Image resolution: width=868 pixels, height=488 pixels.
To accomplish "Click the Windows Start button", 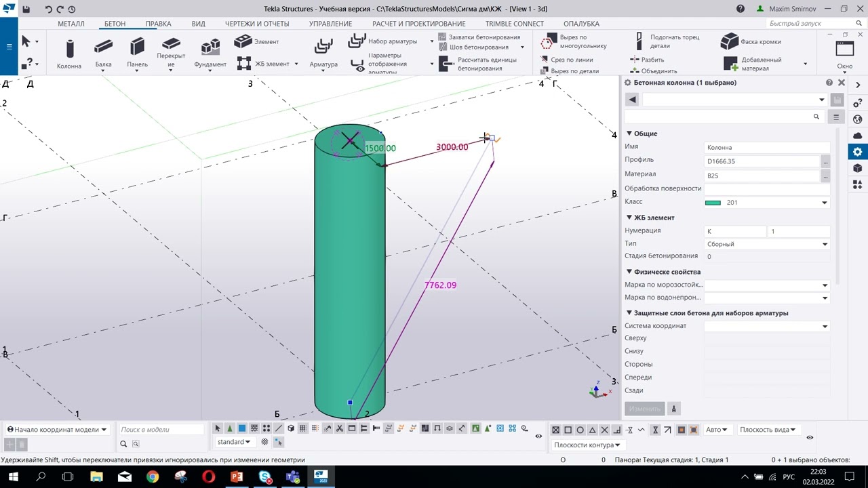I will [12, 476].
